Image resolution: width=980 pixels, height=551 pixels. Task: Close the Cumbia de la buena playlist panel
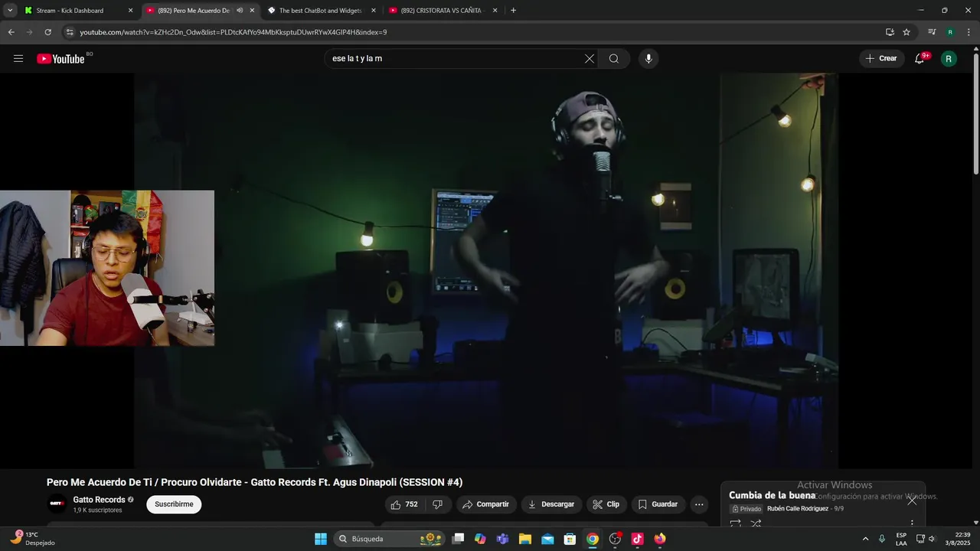pyautogui.click(x=912, y=500)
